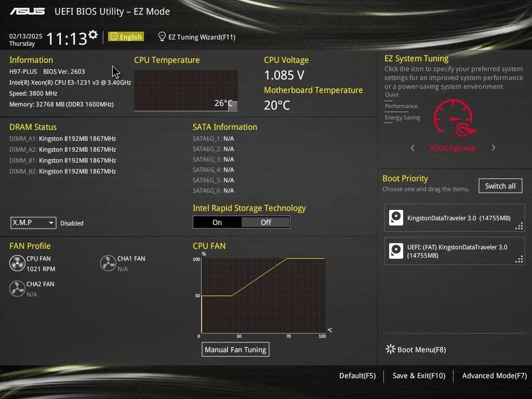Go to previous EZ System Tuning mode
This screenshot has width=532, height=399.
[413, 148]
